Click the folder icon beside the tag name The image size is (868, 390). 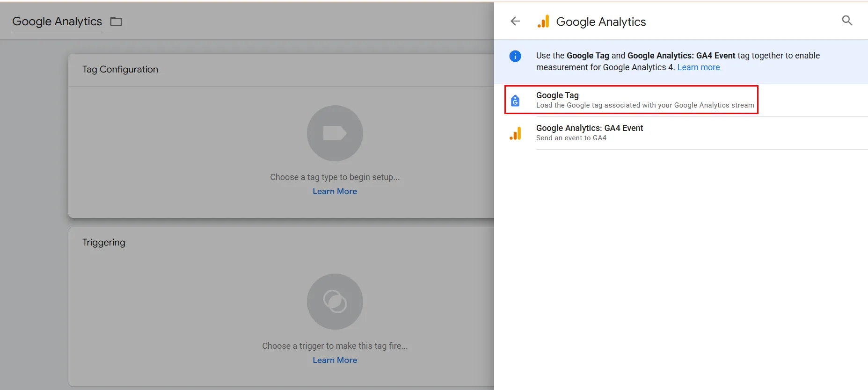coord(116,22)
